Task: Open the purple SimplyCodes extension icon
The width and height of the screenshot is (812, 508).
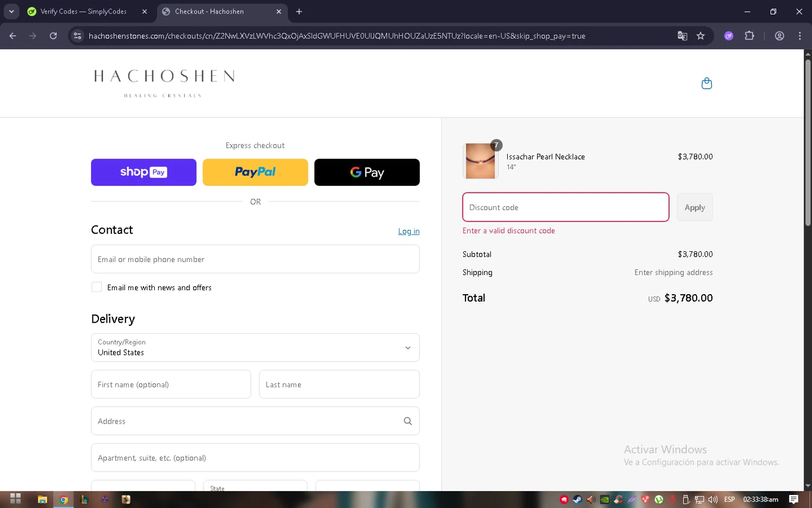Action: tap(729, 36)
